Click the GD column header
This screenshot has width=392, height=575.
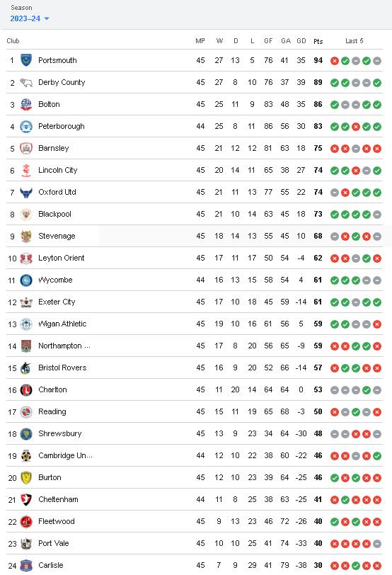tap(301, 40)
